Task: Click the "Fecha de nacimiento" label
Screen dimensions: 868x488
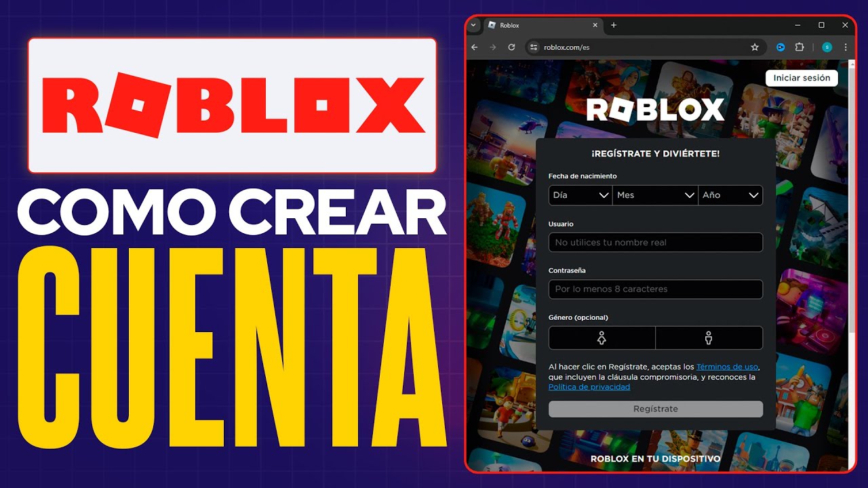Action: click(583, 176)
